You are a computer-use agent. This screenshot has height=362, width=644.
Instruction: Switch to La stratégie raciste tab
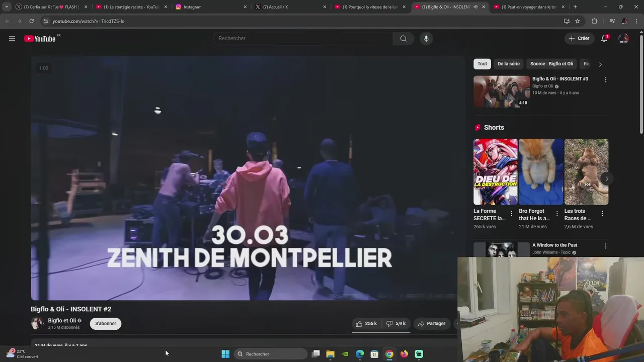[131, 7]
